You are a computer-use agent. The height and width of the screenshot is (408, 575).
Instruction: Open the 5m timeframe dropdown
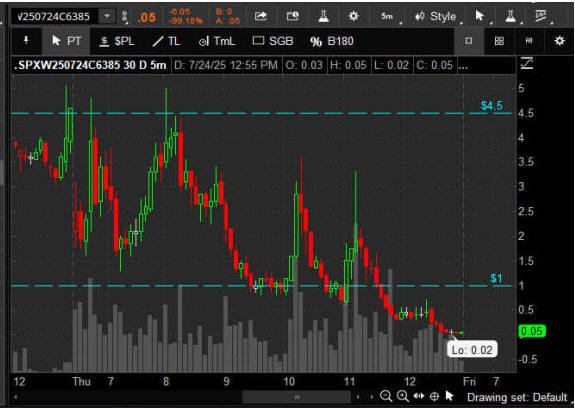[389, 16]
